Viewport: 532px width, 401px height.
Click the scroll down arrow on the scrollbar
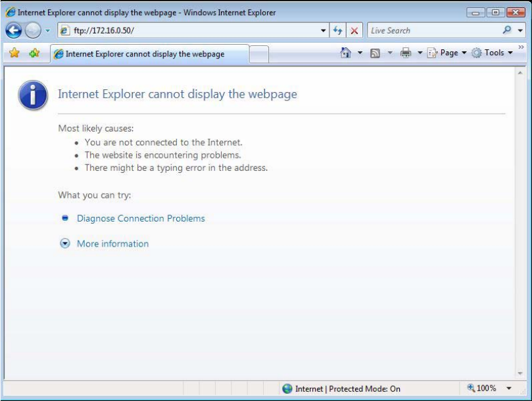pyautogui.click(x=520, y=373)
